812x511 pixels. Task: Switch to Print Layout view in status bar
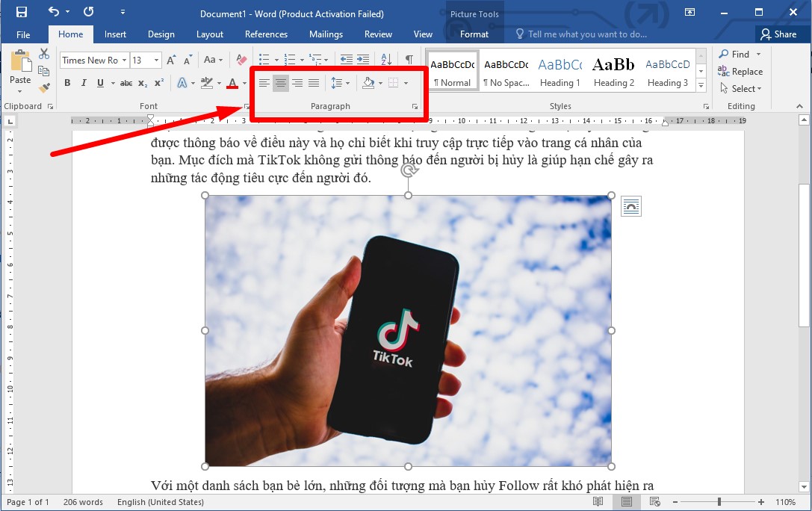click(x=626, y=502)
